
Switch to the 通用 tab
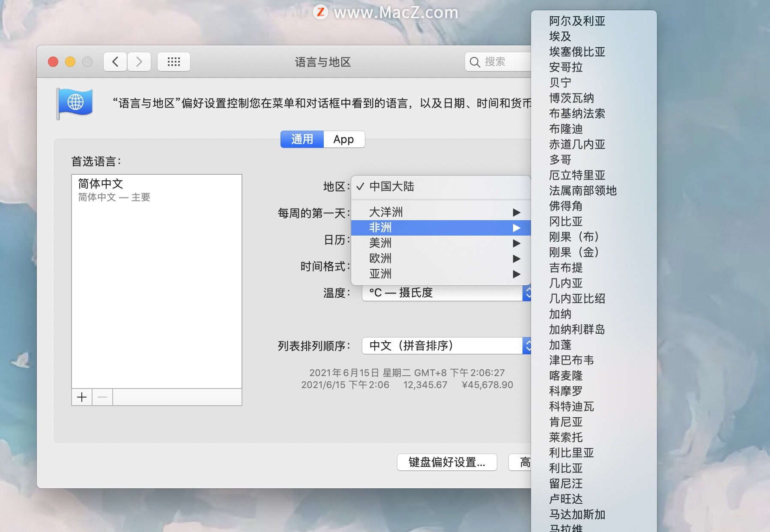coord(302,139)
